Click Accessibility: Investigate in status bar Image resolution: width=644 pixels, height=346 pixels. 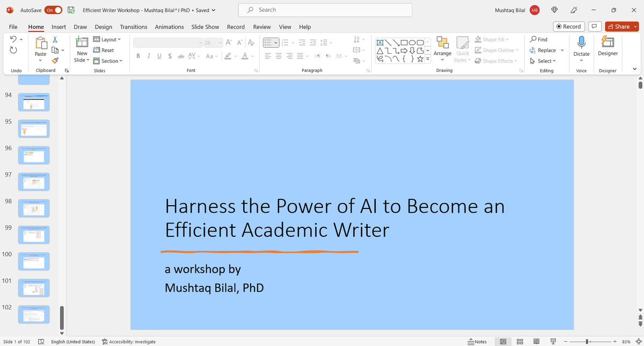(x=129, y=342)
